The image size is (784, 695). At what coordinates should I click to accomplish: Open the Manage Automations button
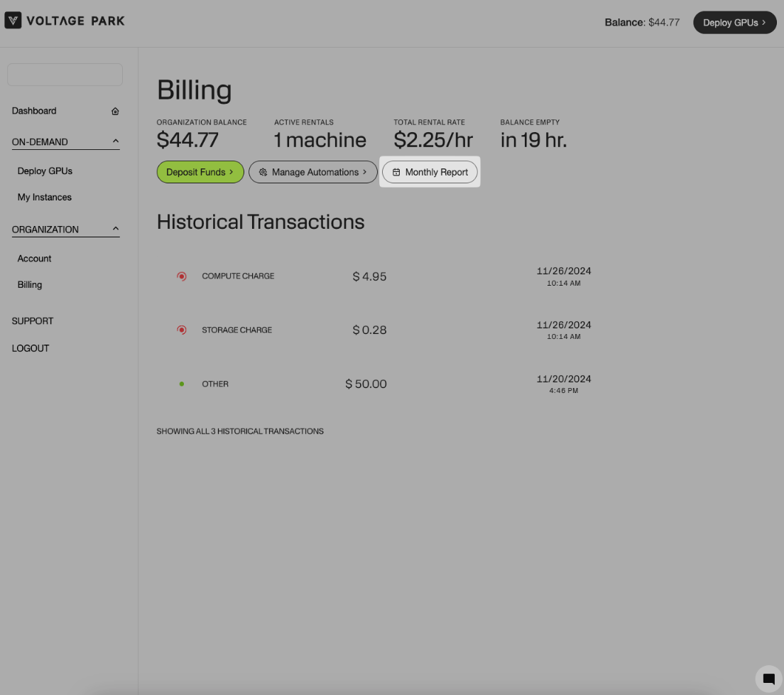click(x=313, y=172)
